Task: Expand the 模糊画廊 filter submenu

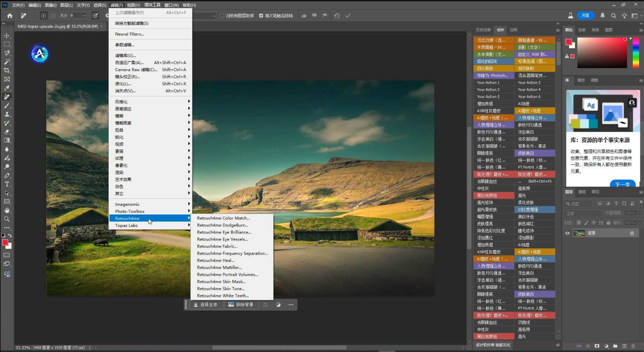Action: (x=150, y=123)
